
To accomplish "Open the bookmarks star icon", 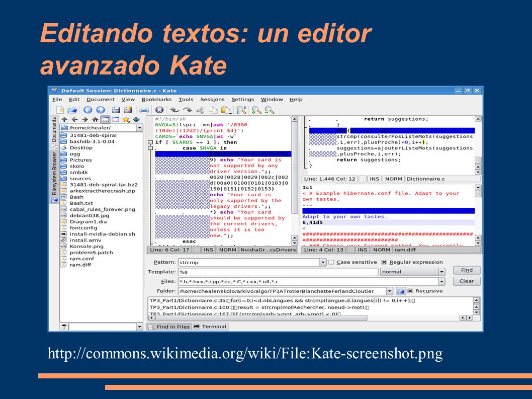I will pyautogui.click(x=126, y=120).
